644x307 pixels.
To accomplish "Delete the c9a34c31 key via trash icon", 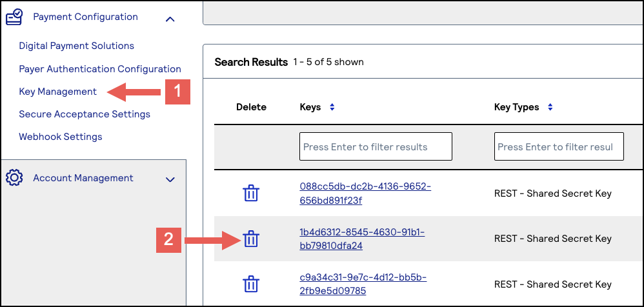I will [x=251, y=284].
